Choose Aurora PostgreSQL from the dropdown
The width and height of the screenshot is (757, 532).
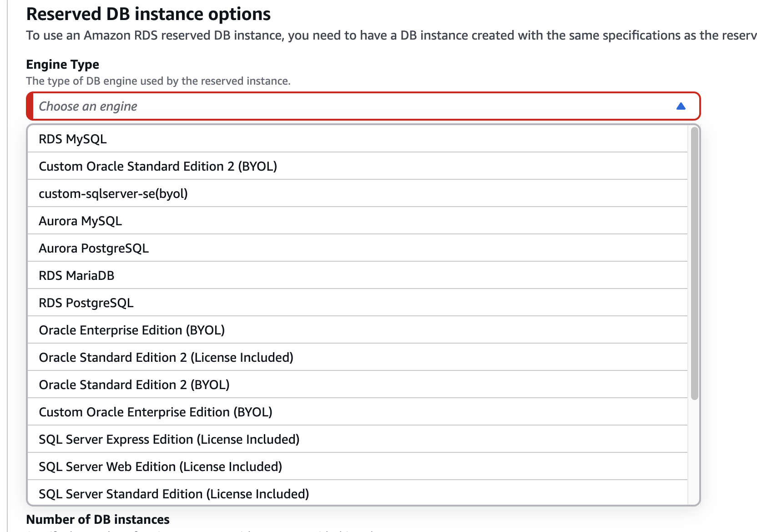click(94, 248)
